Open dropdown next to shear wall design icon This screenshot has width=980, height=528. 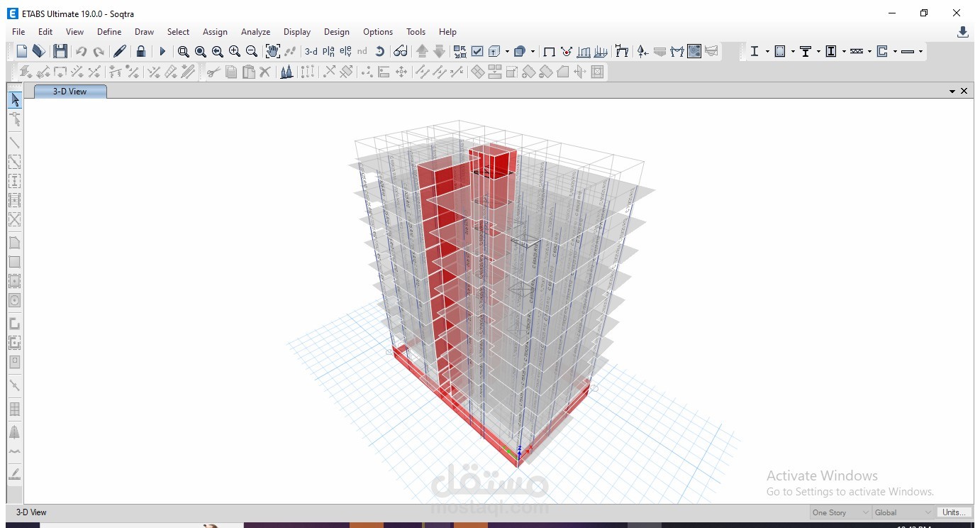pos(895,51)
